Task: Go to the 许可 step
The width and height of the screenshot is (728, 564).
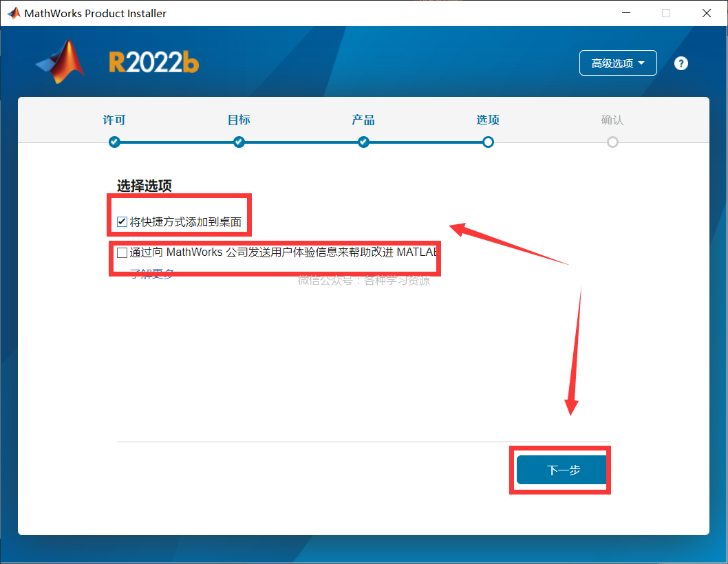Action: 114,120
